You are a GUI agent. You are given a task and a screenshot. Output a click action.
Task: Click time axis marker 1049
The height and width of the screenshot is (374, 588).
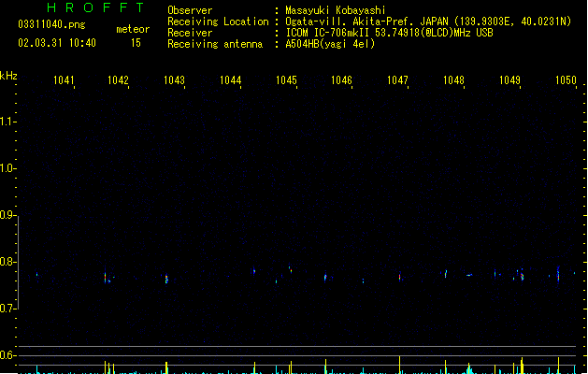[x=510, y=80]
